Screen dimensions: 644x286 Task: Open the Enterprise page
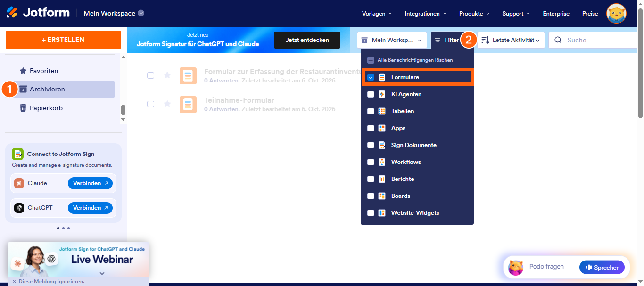556,14
